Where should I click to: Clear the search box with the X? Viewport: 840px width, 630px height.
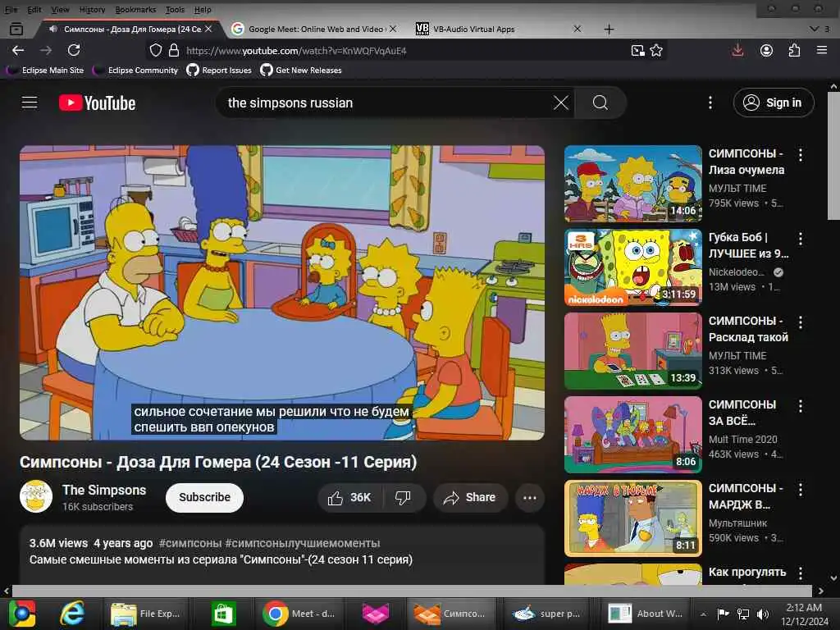tap(561, 103)
